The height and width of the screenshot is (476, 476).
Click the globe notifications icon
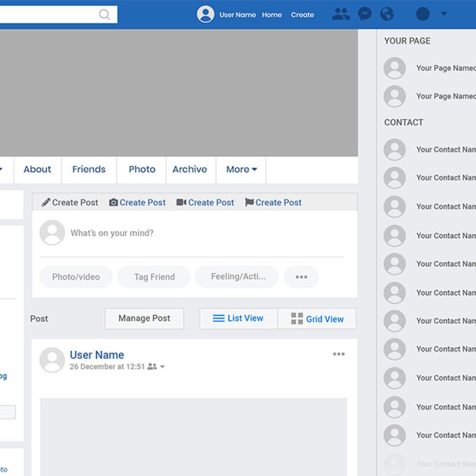coord(387,14)
